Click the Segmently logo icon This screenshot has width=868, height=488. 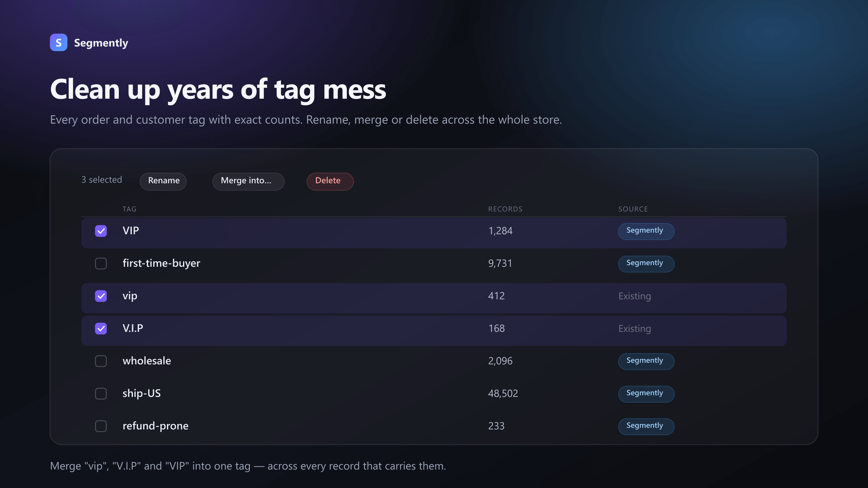(59, 42)
